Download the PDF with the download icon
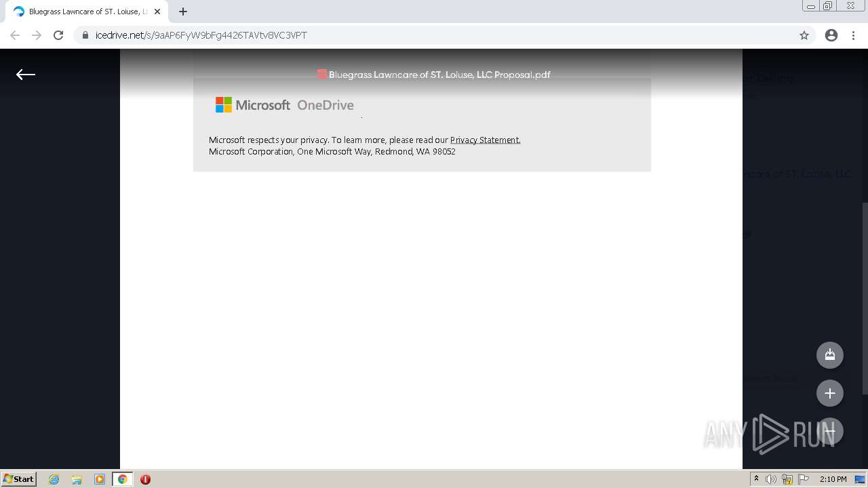This screenshot has width=868, height=488. pos(829,354)
